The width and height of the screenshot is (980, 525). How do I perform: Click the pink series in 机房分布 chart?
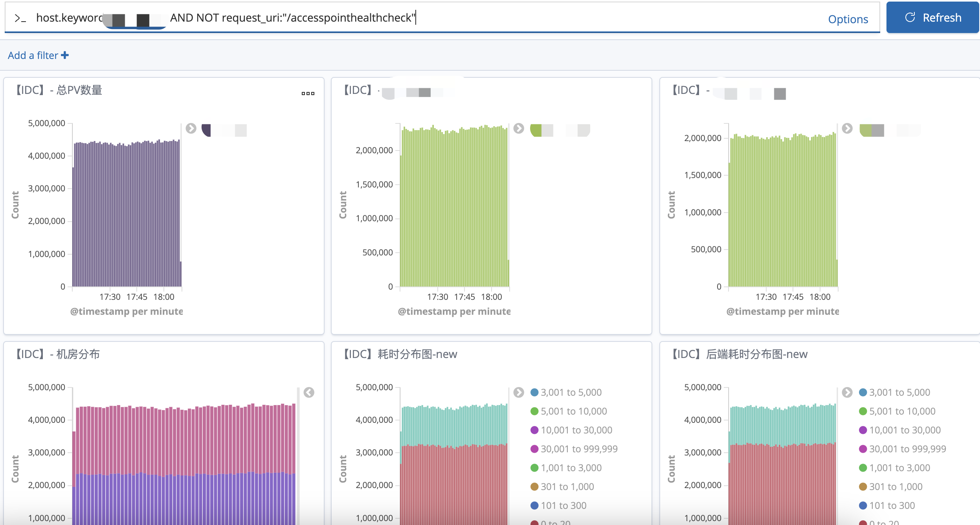click(185, 440)
